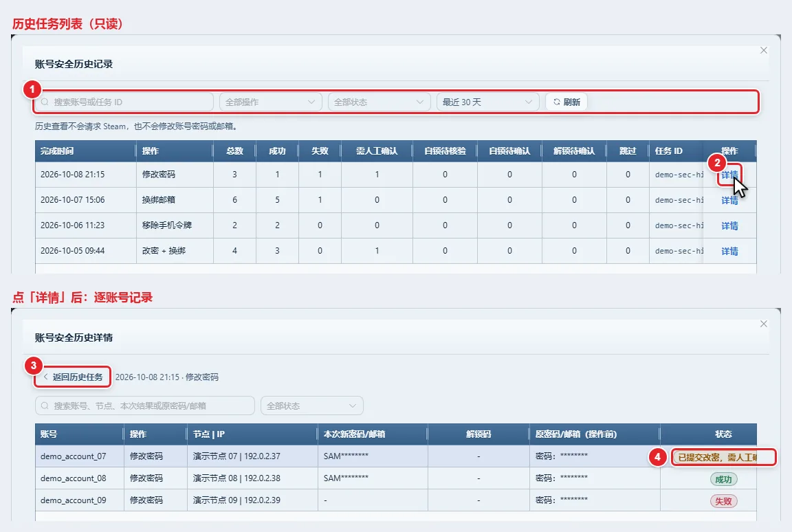792x532 pixels.
Task: Expand 全部状态 dropdown in 账号安全历史详情 dialog
Action: [x=312, y=406]
